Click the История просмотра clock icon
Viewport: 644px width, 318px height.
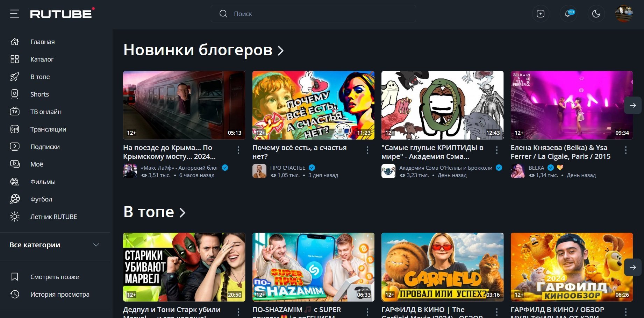(15, 294)
